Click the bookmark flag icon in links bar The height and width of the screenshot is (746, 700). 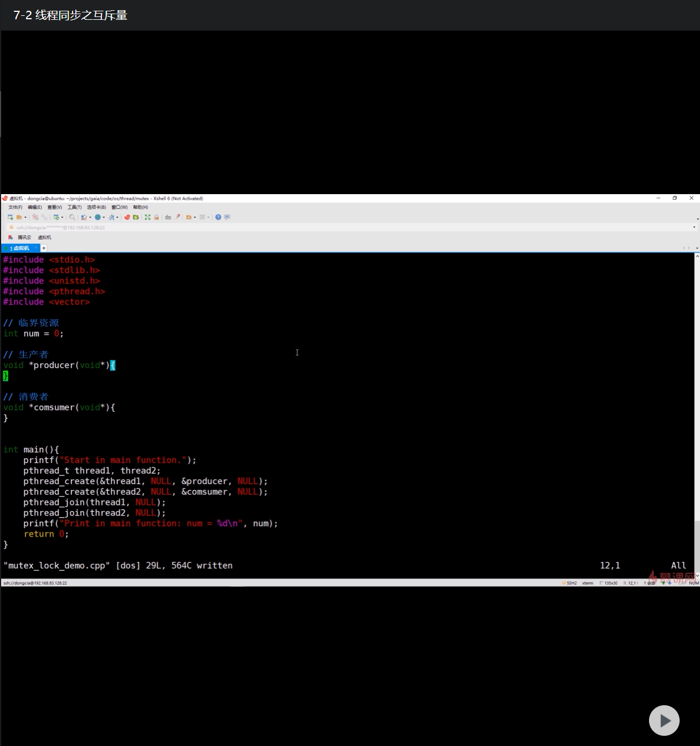tap(10, 238)
